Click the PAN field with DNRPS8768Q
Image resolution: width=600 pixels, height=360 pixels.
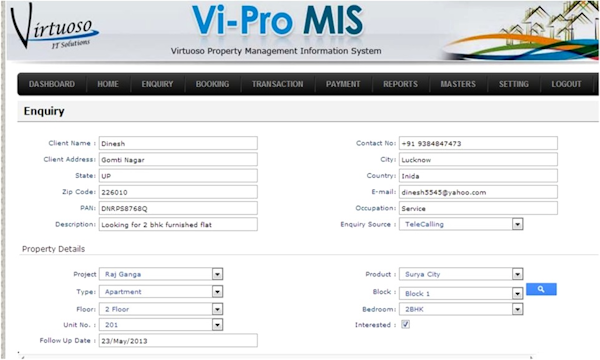coord(178,208)
